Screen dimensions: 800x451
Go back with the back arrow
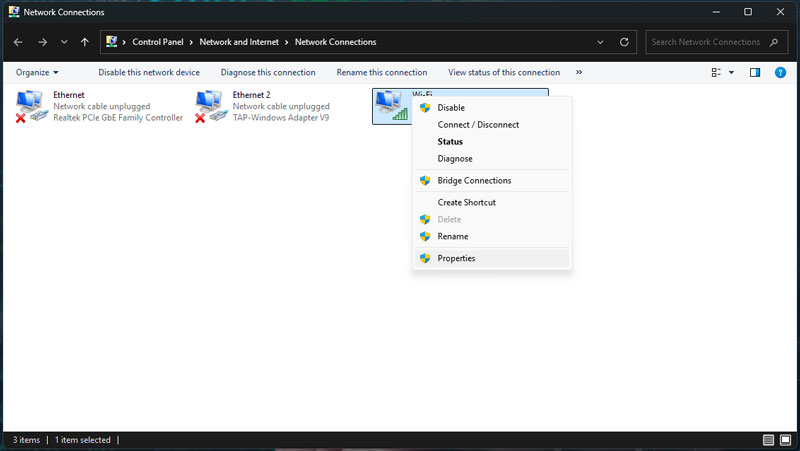point(18,42)
